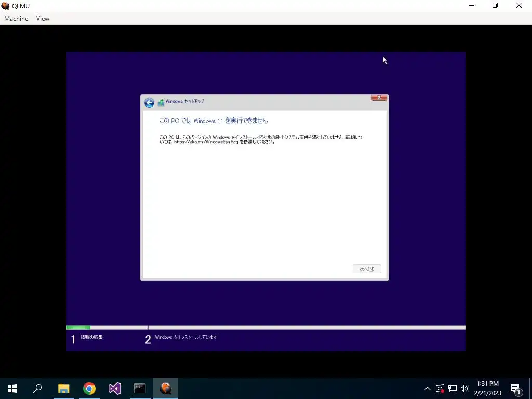Click the setup progress bar
Image resolution: width=532 pixels, height=399 pixels.
click(x=265, y=327)
